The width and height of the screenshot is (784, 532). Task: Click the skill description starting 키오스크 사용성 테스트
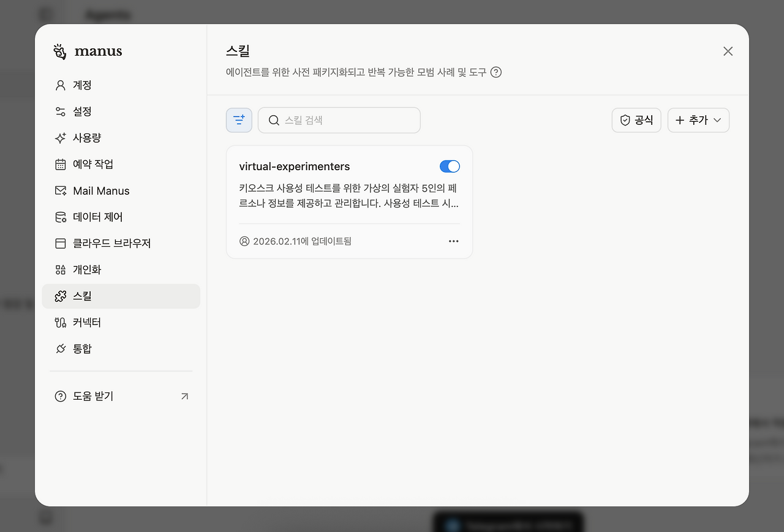point(349,196)
